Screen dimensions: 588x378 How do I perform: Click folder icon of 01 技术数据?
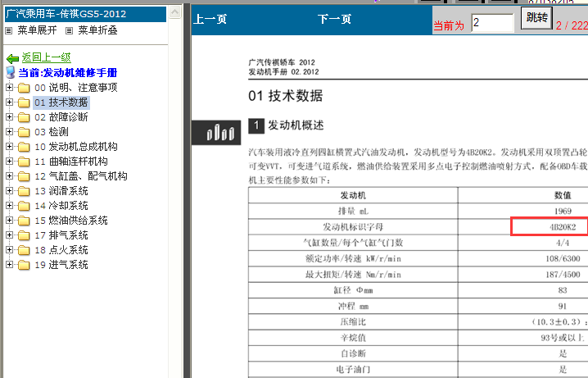click(x=24, y=102)
